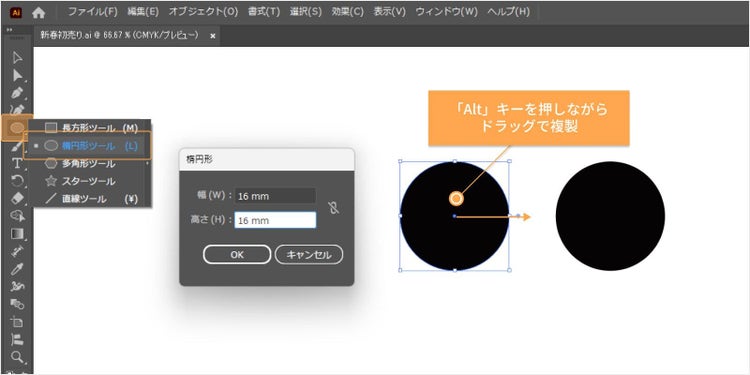Toggle the constrain proportions link icon
This screenshot has height=375, width=750.
coord(334,208)
